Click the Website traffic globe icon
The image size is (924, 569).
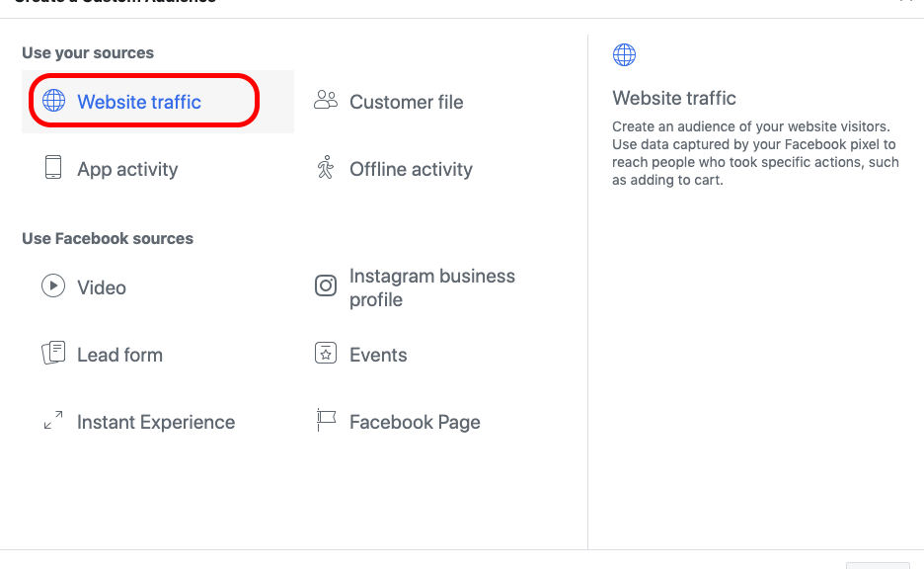pyautogui.click(x=53, y=101)
